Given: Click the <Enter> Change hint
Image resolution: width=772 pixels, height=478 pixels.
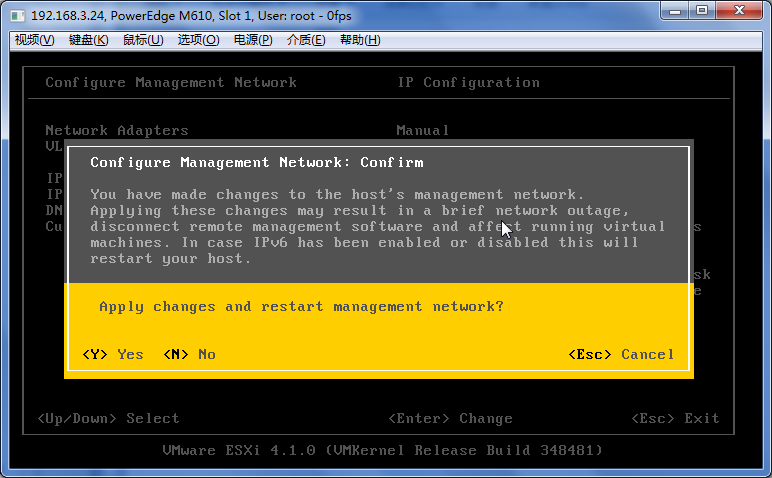Looking at the screenshot, I should [x=450, y=418].
